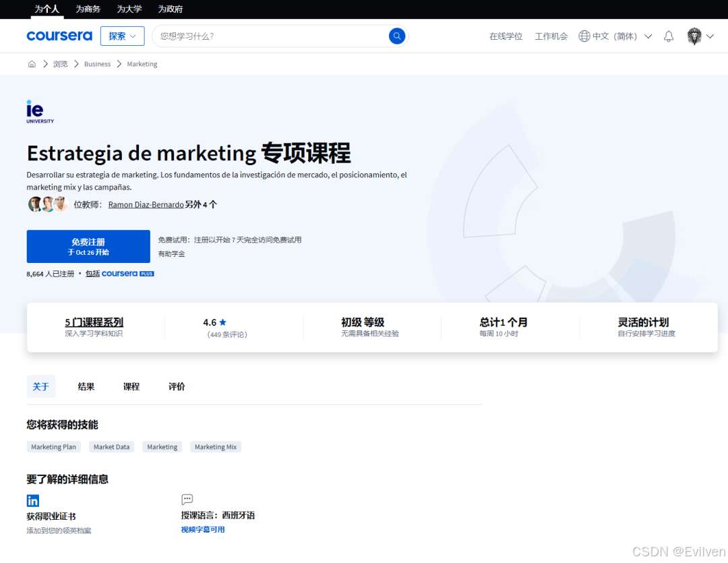Click the IE University logo

[x=40, y=111]
